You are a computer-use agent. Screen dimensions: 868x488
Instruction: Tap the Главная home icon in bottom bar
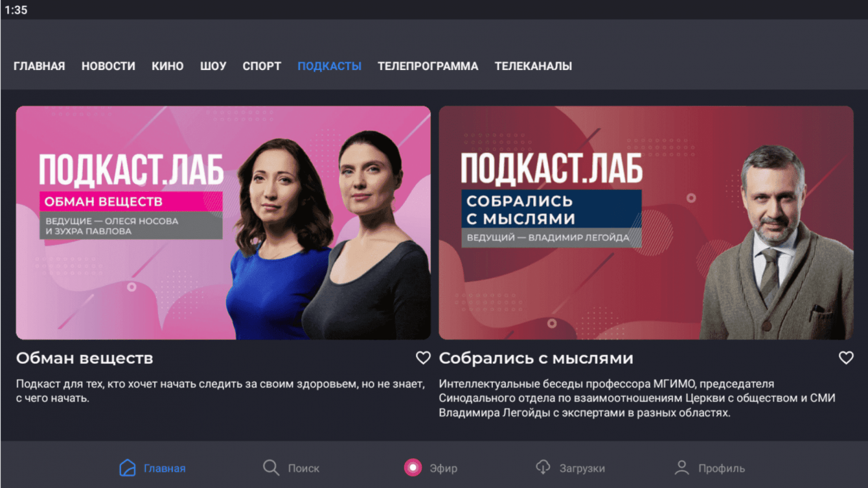(x=128, y=467)
